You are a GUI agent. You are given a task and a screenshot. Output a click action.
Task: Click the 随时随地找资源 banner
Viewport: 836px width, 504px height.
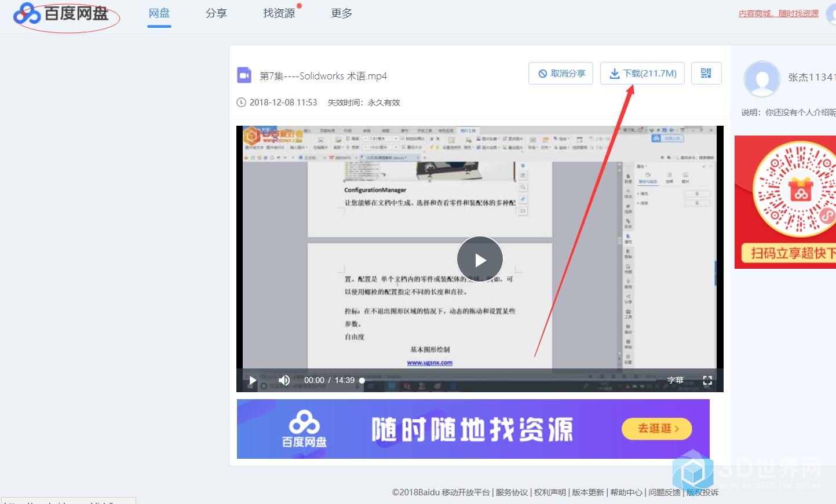(473, 429)
